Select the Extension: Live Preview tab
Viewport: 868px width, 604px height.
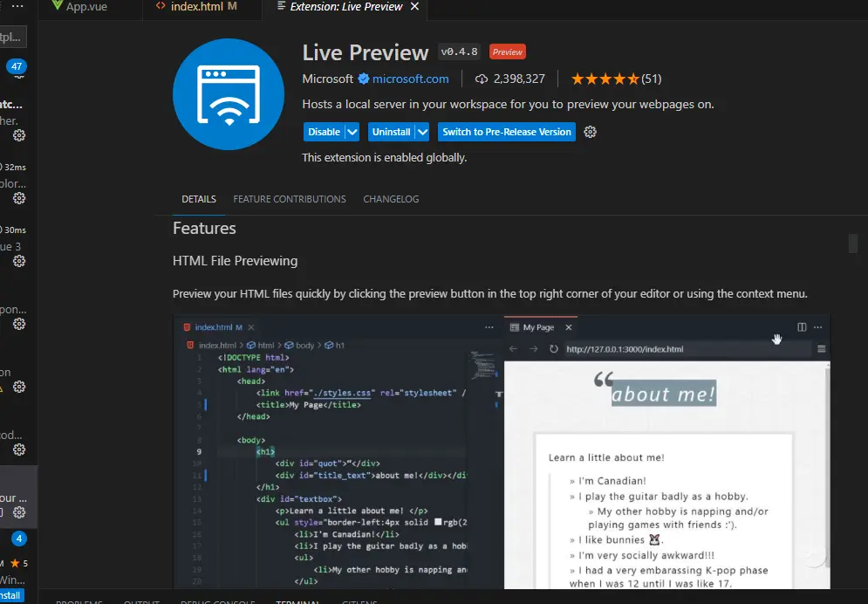346,7
